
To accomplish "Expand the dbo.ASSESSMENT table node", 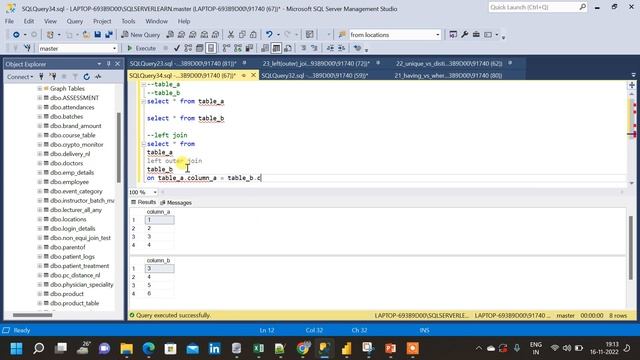I will pyautogui.click(x=40, y=98).
